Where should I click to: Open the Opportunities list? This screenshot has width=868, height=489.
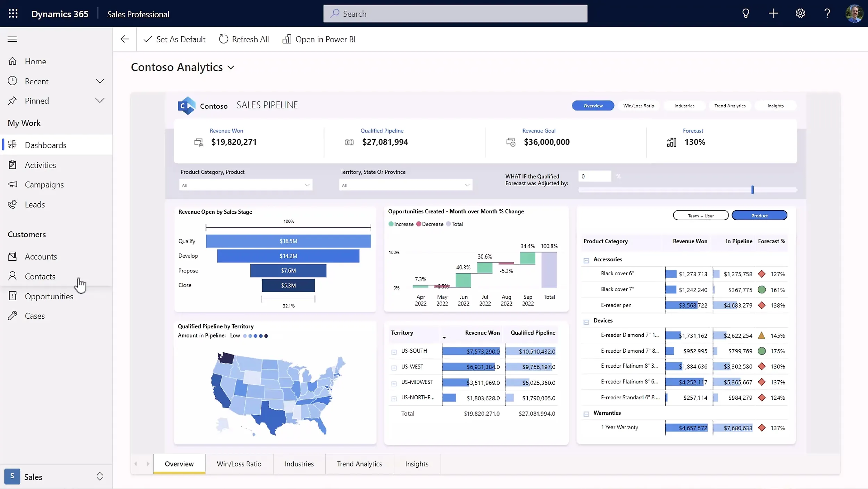pos(49,296)
